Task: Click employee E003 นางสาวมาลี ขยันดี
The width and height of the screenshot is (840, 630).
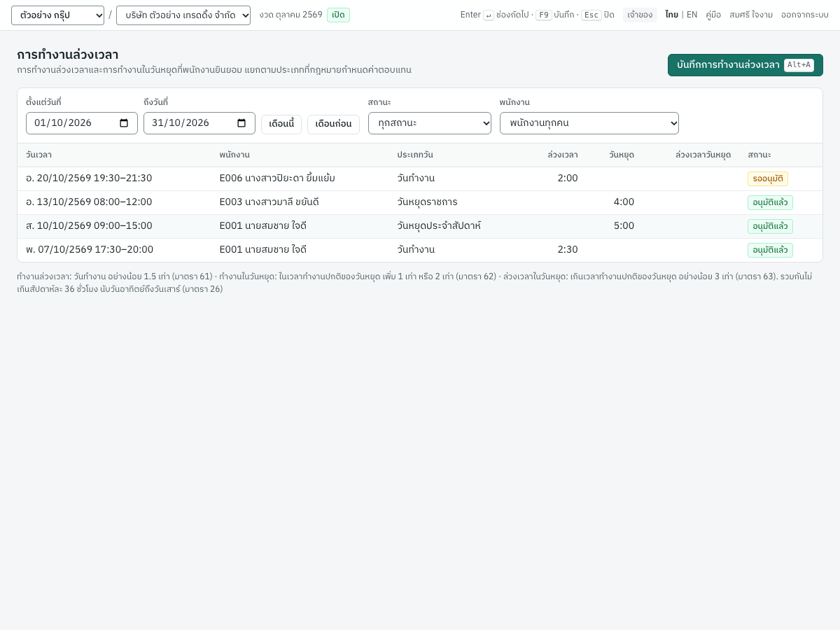Action: pyautogui.click(x=269, y=202)
